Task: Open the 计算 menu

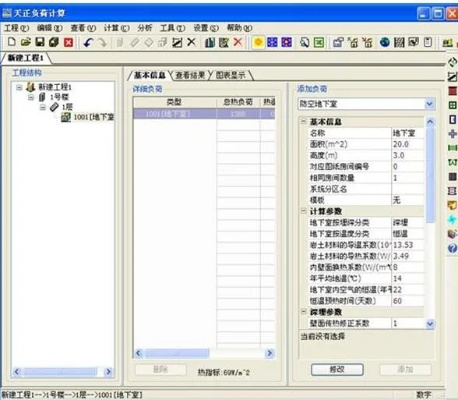Action: 116,28
